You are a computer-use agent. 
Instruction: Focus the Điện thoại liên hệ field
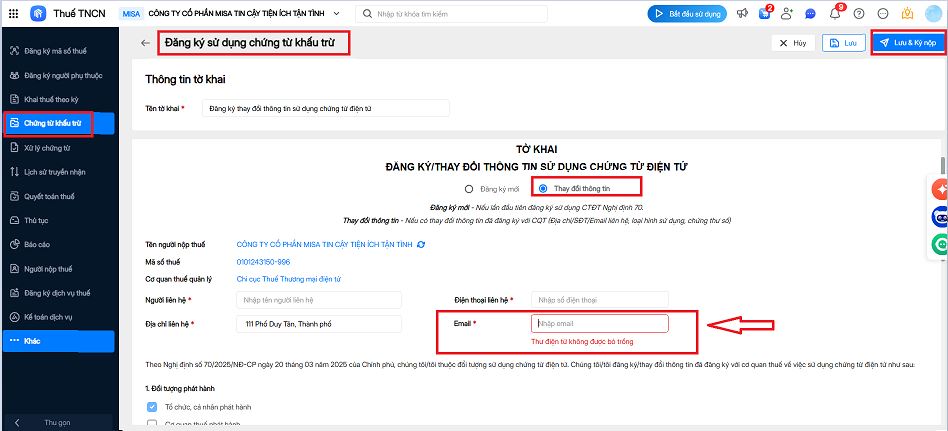point(600,300)
